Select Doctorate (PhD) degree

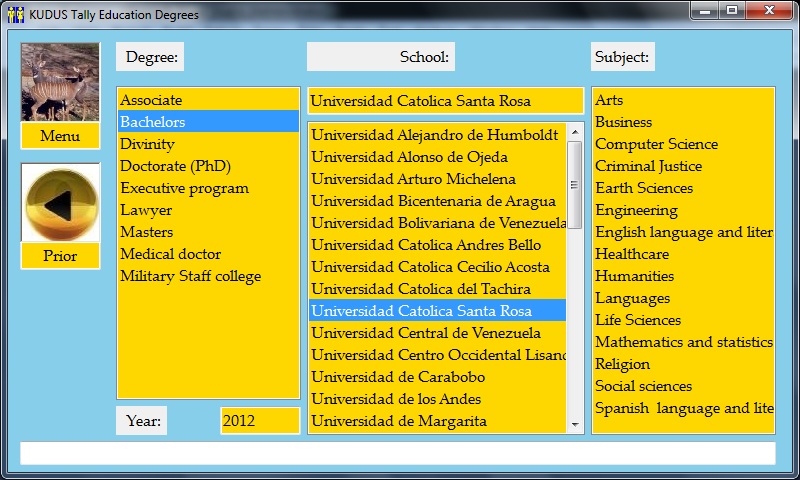coord(169,166)
